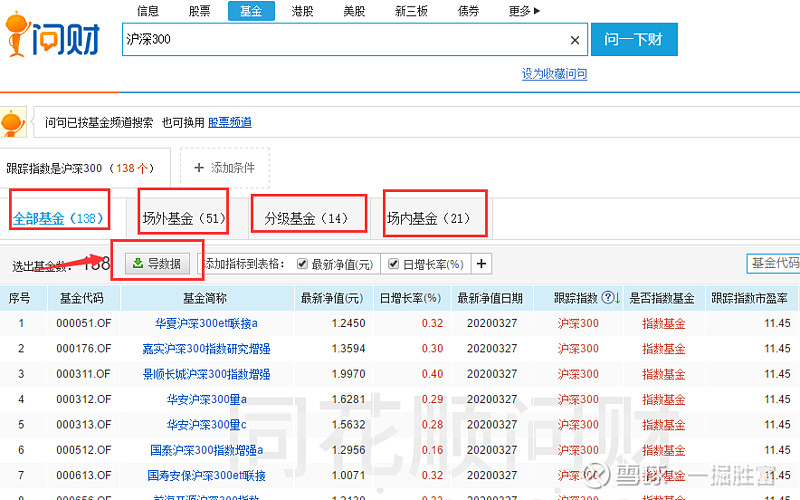Select fund code 000051.OF
This screenshot has height=500, width=800.
tap(84, 323)
